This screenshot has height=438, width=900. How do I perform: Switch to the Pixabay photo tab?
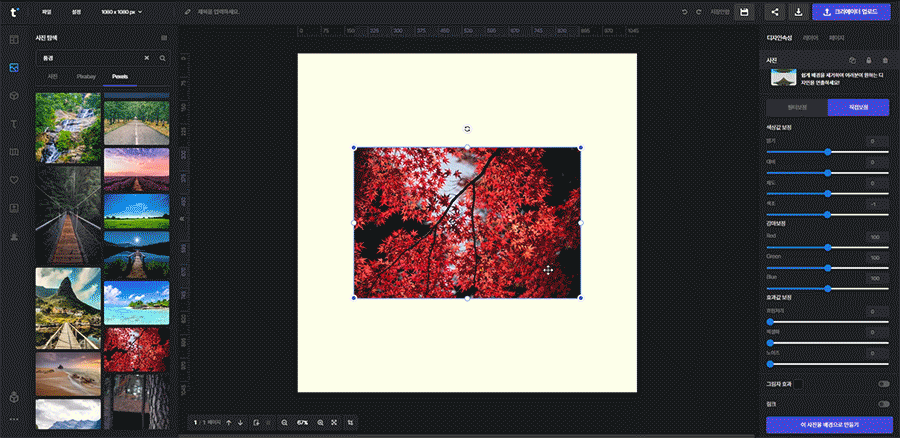point(86,76)
